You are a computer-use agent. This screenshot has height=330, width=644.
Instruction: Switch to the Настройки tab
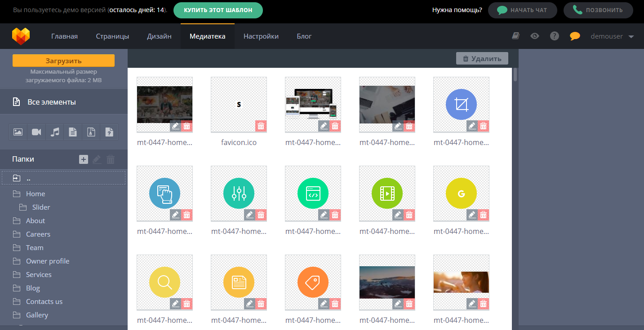pos(261,36)
